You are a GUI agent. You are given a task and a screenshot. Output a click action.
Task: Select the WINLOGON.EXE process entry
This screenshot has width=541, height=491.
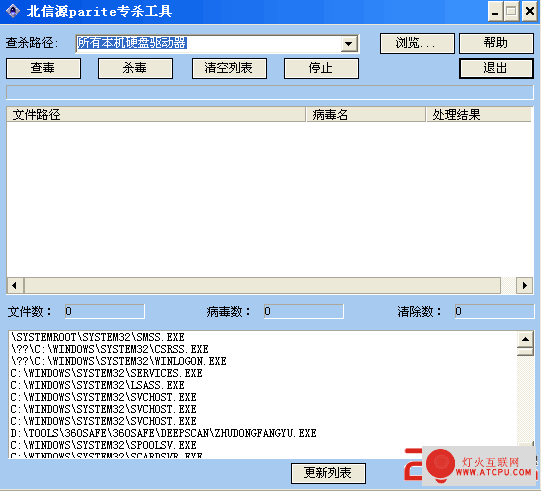[x=119, y=361]
